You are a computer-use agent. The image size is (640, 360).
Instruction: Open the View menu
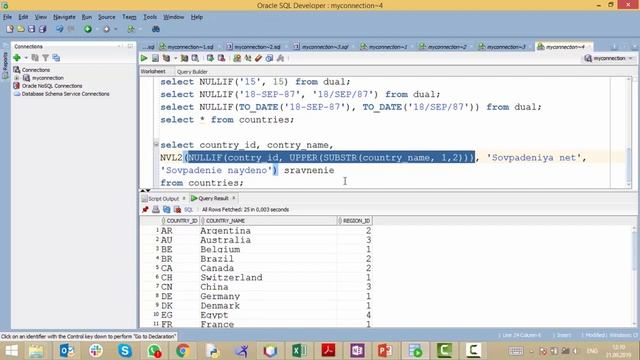(x=40, y=17)
